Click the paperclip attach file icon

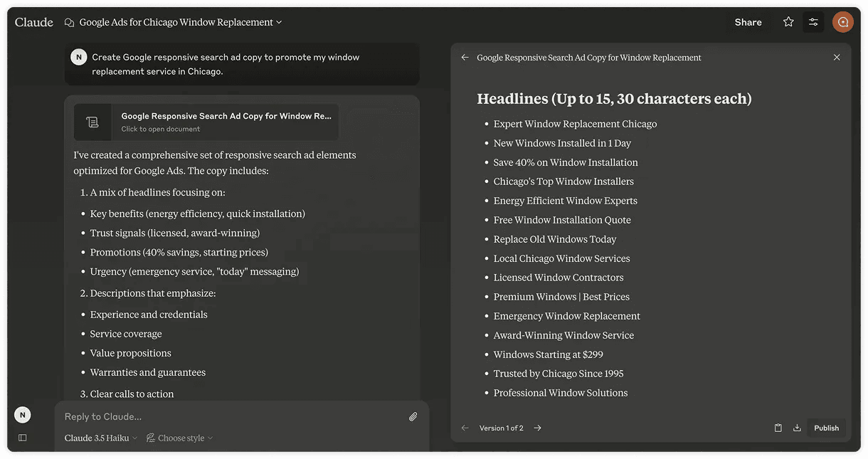tap(413, 416)
